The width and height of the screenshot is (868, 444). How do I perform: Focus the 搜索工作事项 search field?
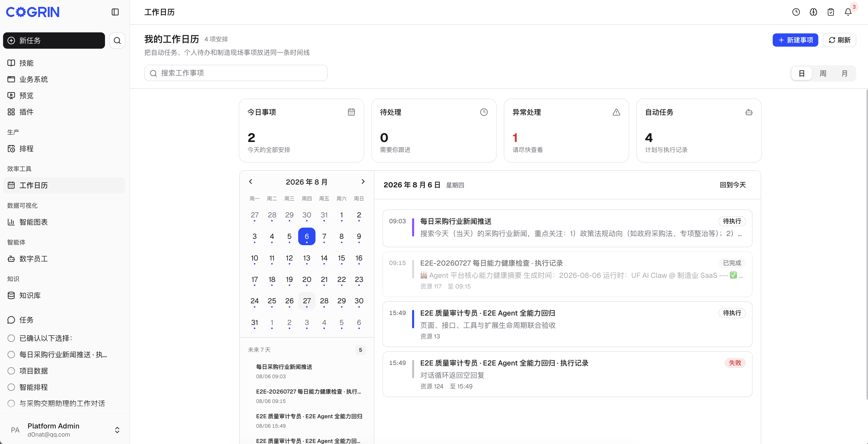[x=236, y=73]
